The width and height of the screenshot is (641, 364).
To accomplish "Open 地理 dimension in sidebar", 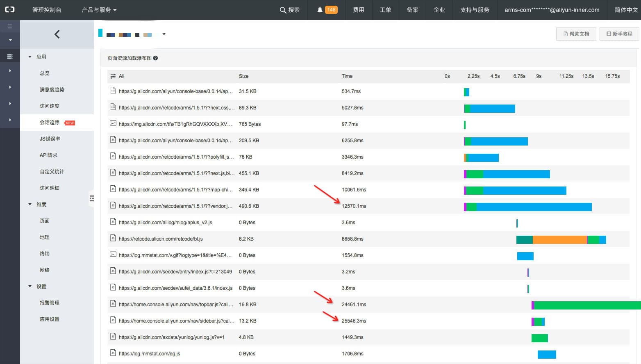I will click(45, 237).
